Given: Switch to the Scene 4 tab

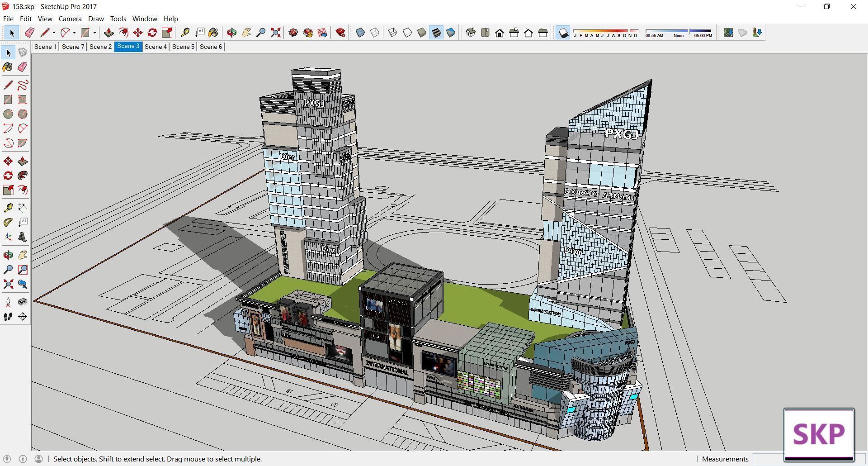Looking at the screenshot, I should coord(156,47).
